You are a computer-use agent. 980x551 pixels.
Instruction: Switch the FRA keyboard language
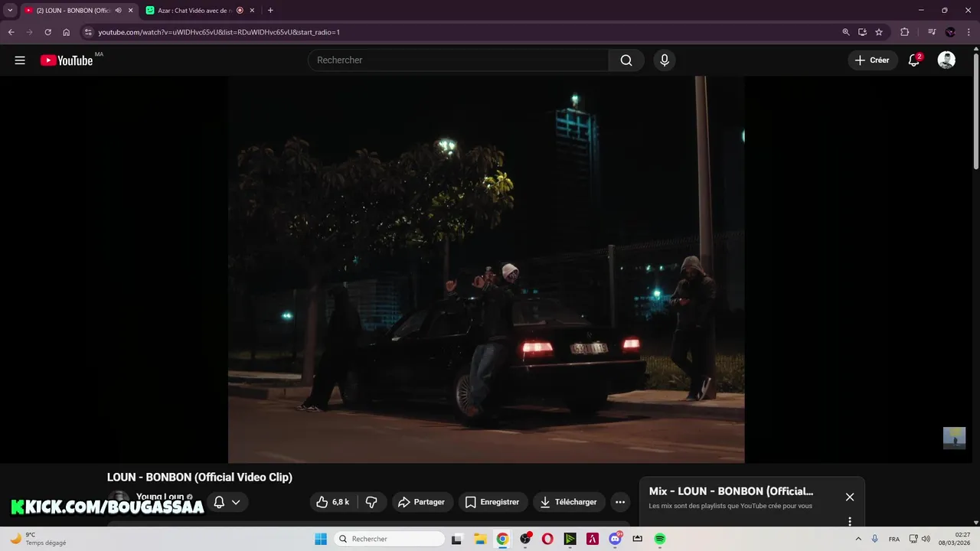[894, 539]
